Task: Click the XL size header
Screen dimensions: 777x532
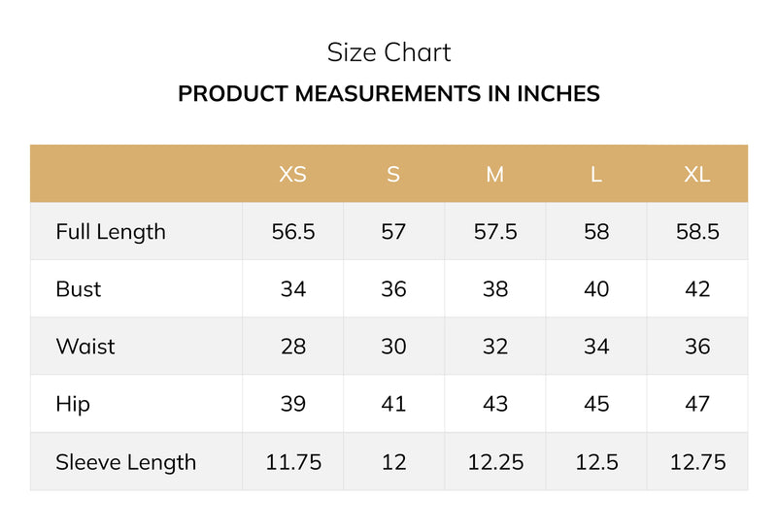Action: [x=697, y=175]
